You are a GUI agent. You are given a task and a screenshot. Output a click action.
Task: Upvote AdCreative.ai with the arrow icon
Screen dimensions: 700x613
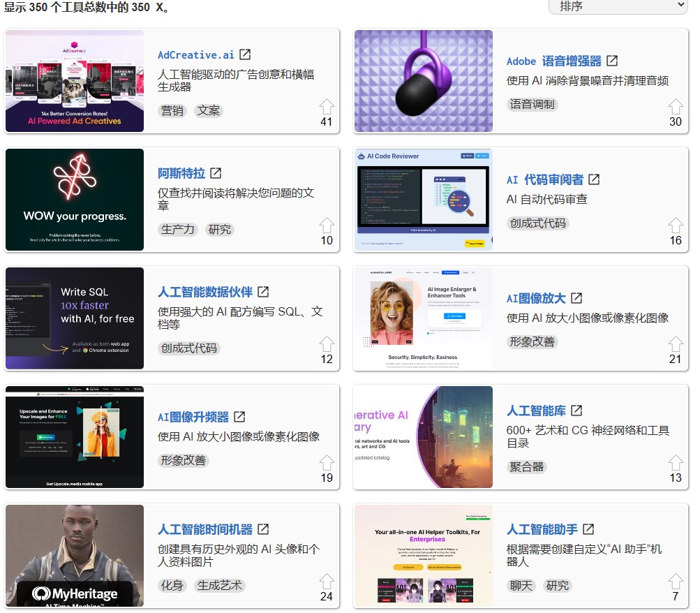click(327, 107)
